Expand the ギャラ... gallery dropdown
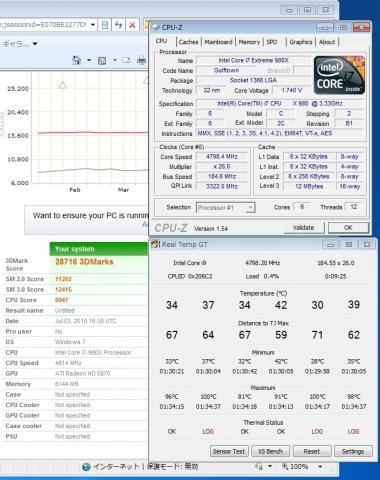This screenshot has height=480, width=380. (35, 44)
